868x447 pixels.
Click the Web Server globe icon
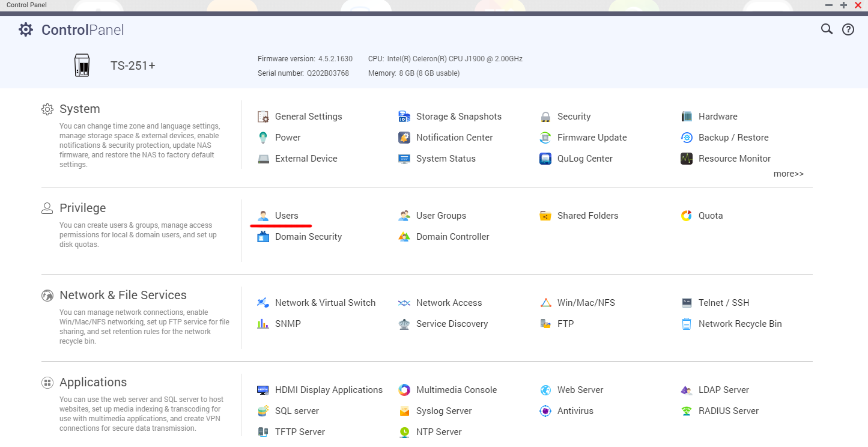[545, 390]
